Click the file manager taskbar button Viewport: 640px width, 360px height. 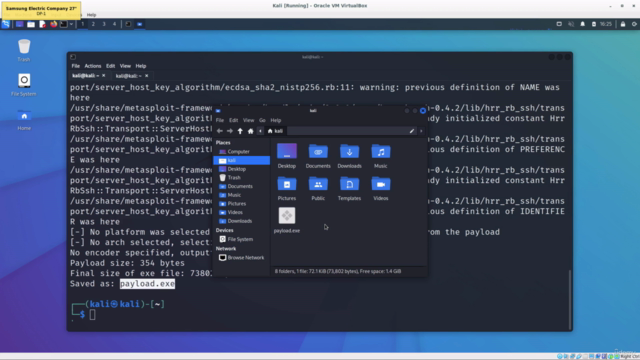click(140, 24)
